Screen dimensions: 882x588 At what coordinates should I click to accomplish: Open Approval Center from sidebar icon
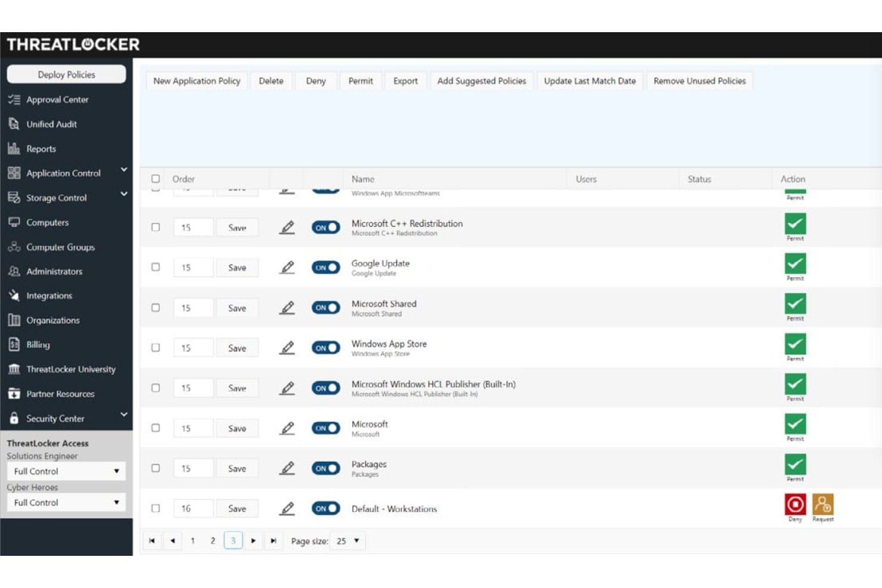[x=14, y=99]
